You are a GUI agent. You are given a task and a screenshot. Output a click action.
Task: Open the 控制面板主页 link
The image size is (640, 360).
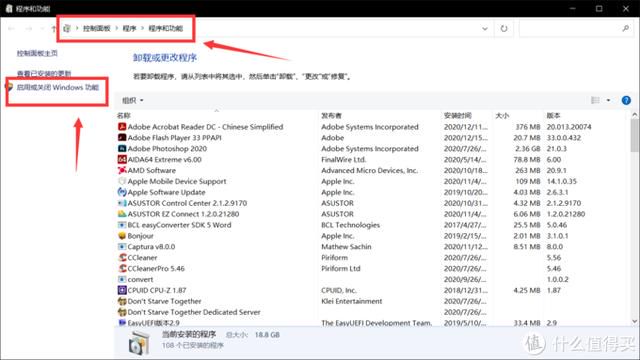(37, 53)
